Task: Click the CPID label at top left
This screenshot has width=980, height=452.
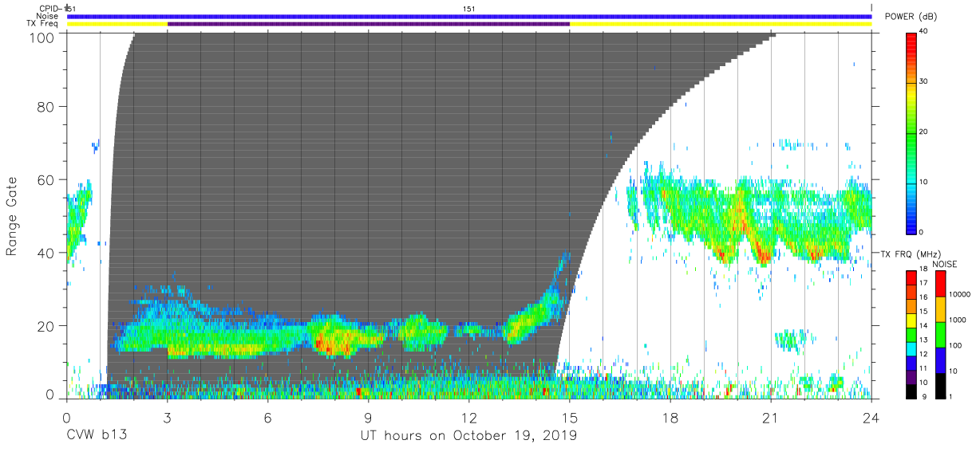Action: pos(52,9)
